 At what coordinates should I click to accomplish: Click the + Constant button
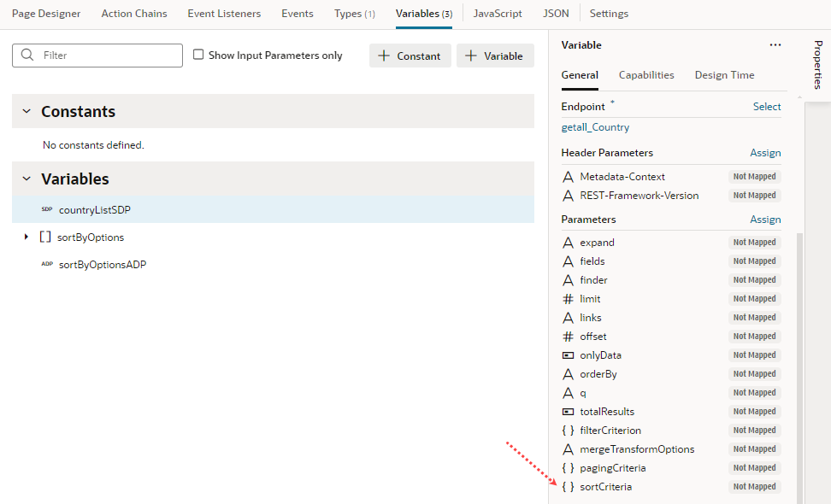click(x=410, y=56)
